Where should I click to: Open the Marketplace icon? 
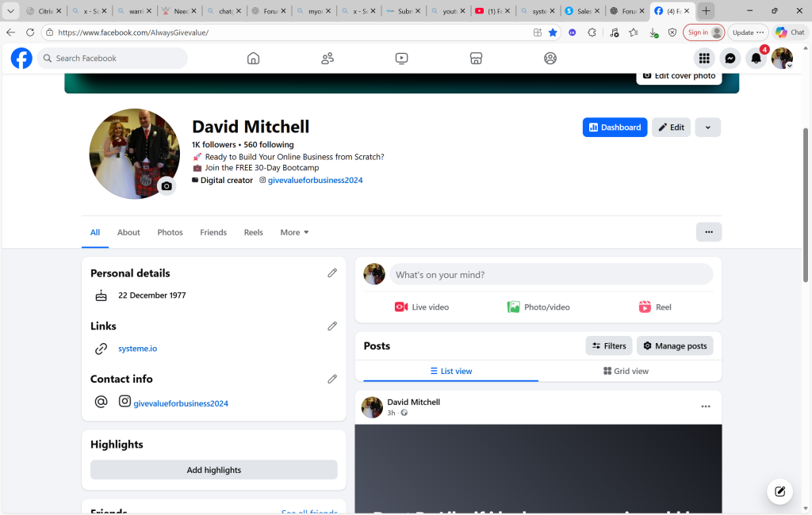point(476,59)
